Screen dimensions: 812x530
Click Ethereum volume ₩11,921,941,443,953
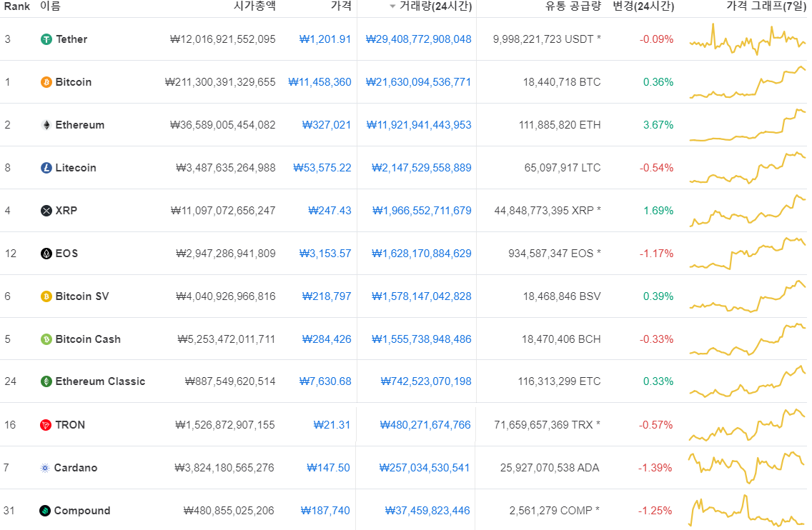(x=419, y=125)
